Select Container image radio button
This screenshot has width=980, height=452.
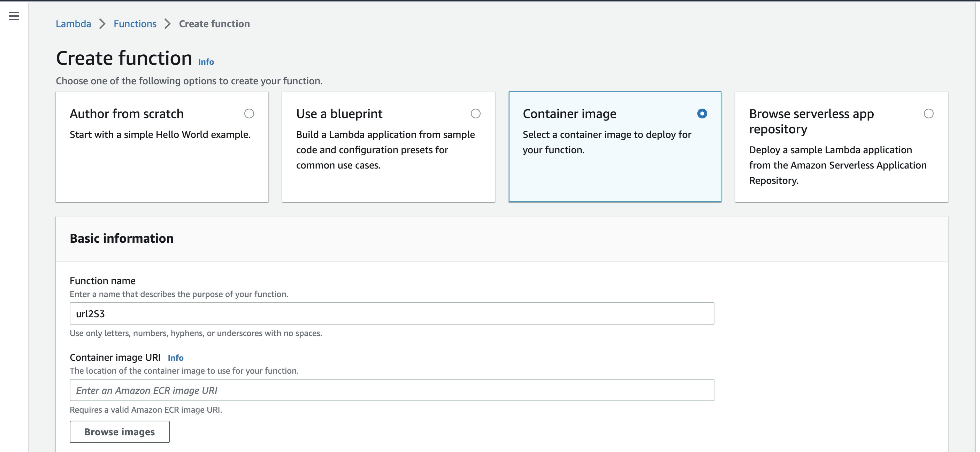(702, 114)
